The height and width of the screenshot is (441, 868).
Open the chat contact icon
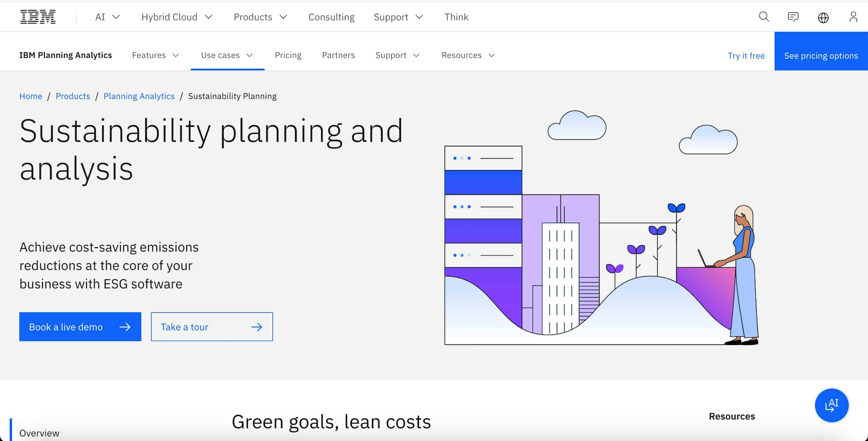click(793, 17)
